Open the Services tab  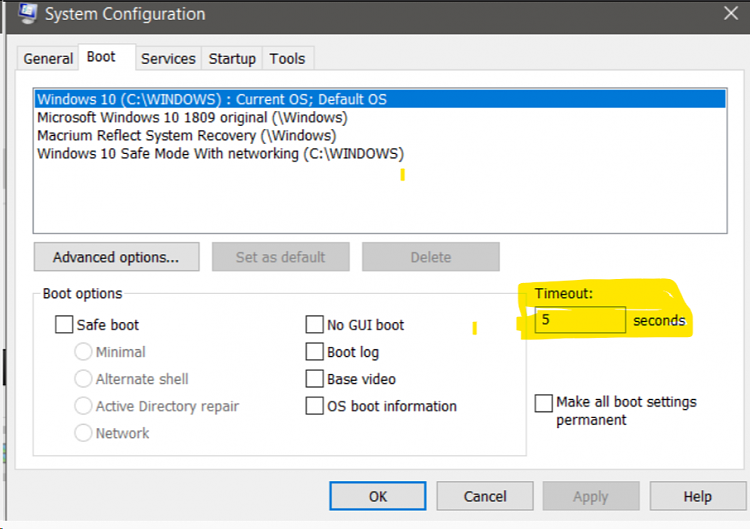click(x=168, y=59)
